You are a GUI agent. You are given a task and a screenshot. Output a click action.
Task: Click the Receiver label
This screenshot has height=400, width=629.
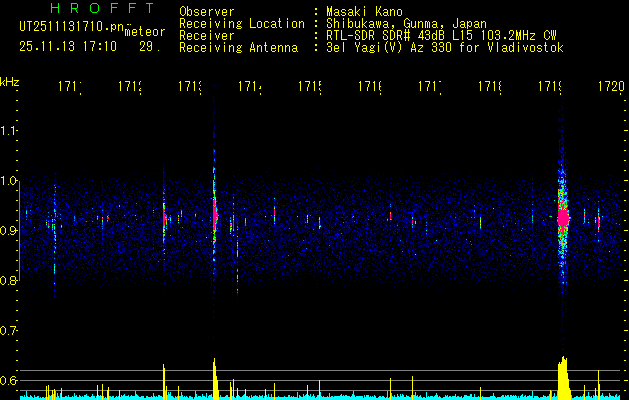point(207,36)
